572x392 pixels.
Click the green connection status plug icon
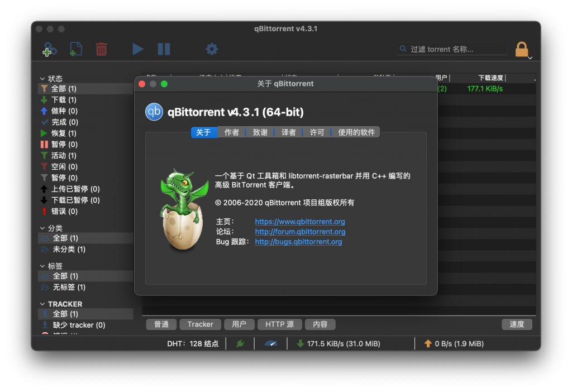[x=240, y=343]
